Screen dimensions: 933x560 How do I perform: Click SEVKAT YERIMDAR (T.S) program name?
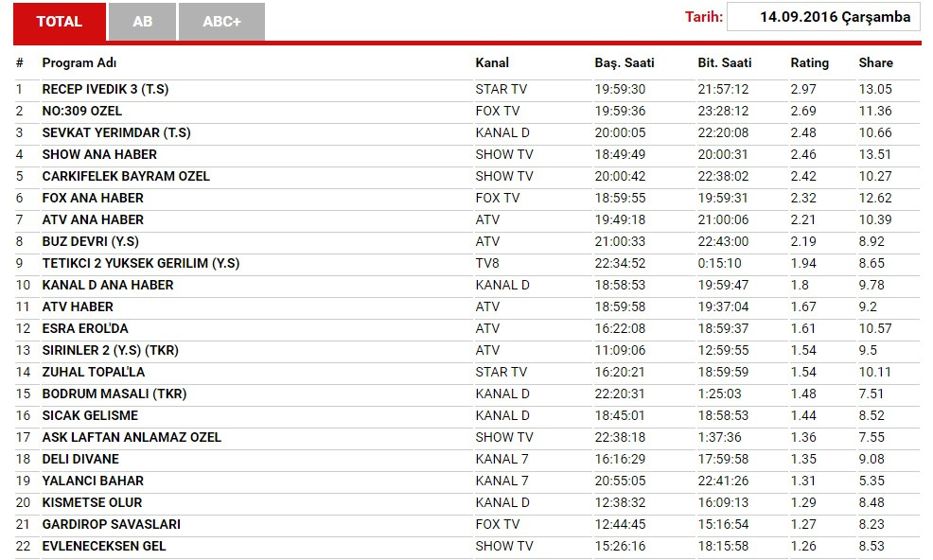click(x=116, y=132)
